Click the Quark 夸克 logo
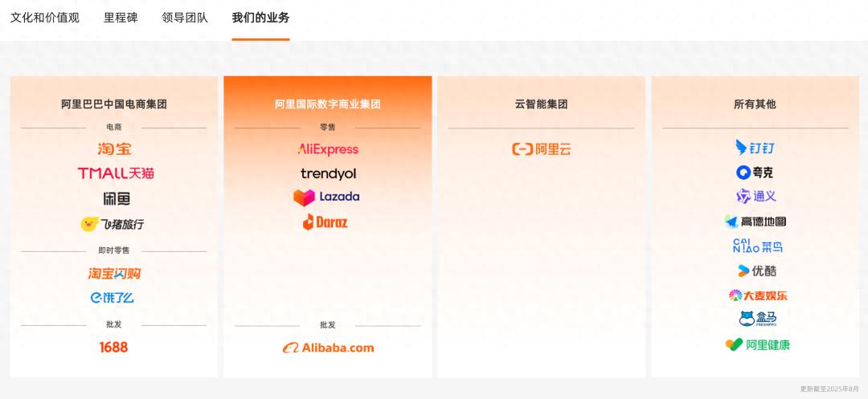Viewport: 868px width, 399px height. 755,173
